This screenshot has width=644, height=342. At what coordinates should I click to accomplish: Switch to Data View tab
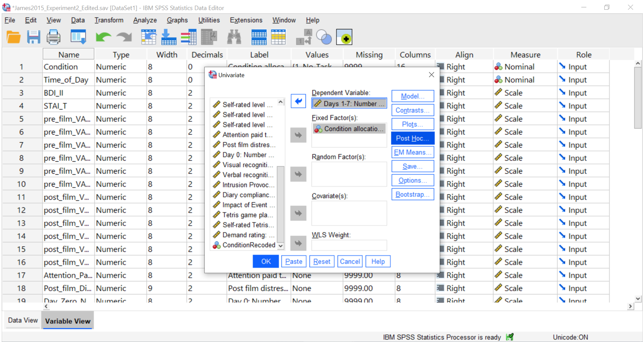23,320
